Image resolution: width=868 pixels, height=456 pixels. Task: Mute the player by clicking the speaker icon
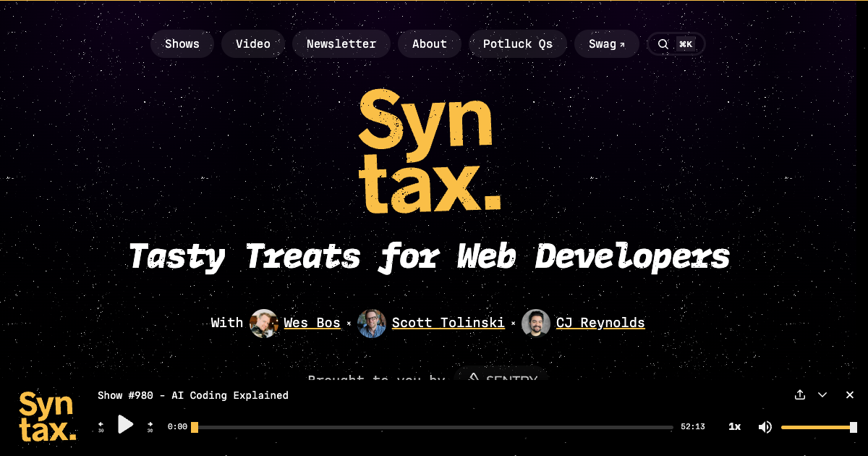pyautogui.click(x=765, y=426)
